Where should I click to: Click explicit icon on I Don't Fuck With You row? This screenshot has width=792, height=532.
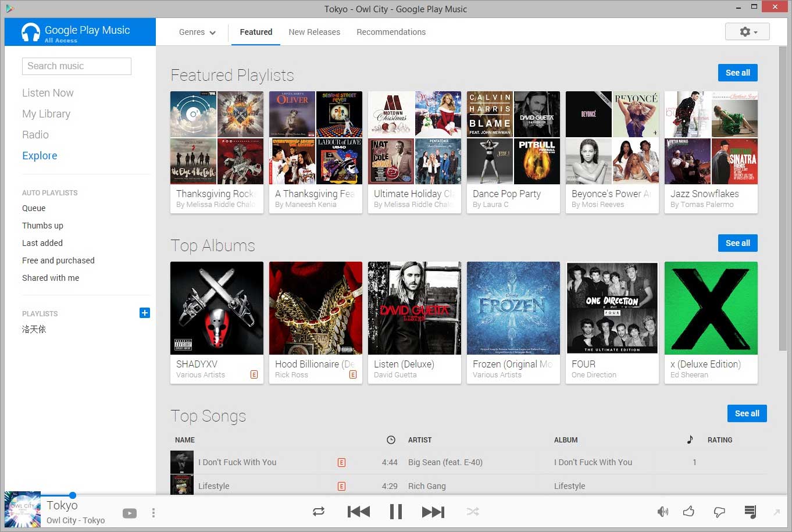point(342,463)
